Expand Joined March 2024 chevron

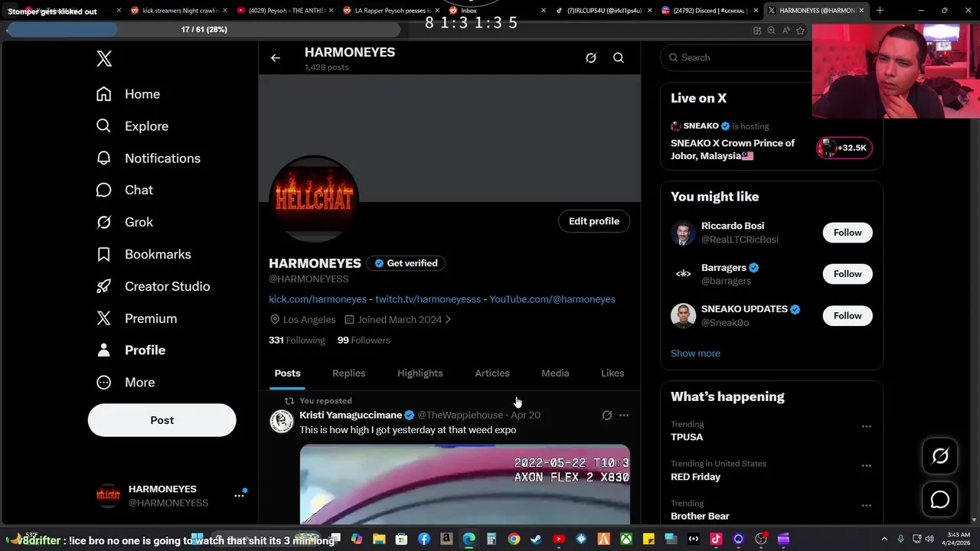[x=448, y=319]
